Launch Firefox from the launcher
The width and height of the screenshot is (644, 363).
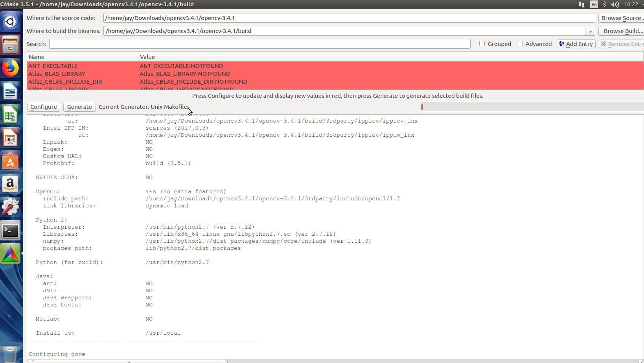11,68
